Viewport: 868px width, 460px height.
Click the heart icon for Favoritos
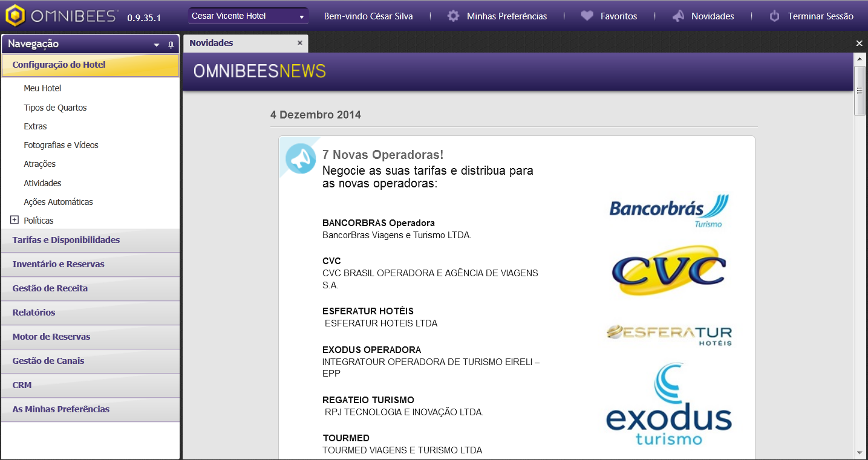(587, 16)
